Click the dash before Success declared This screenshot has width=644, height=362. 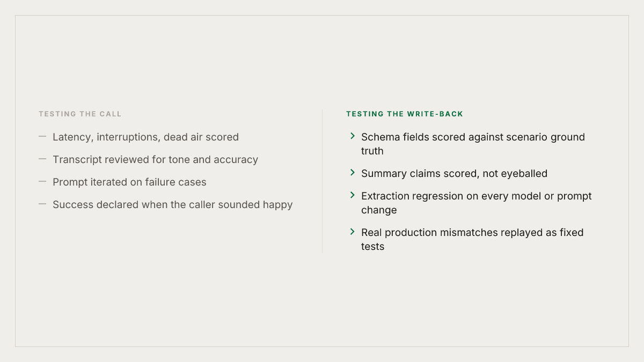[x=42, y=204]
